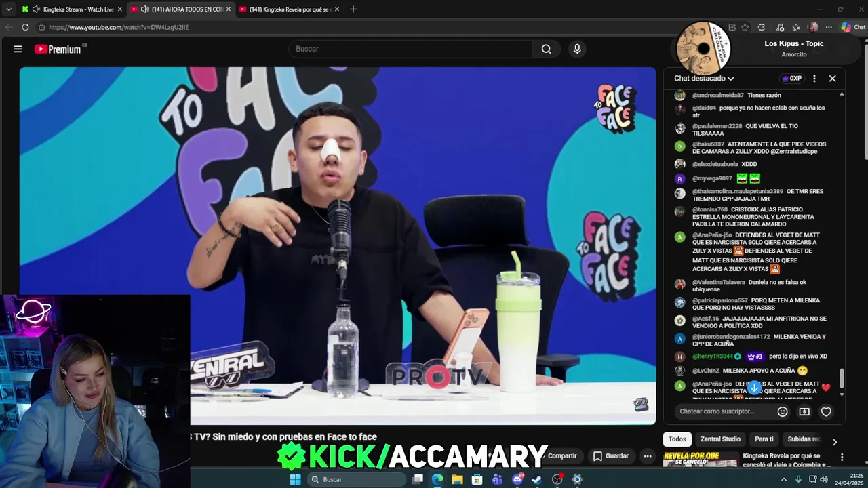Viewport: 868px width, 488px height.
Task: Add this page to favorites star
Action: click(745, 27)
